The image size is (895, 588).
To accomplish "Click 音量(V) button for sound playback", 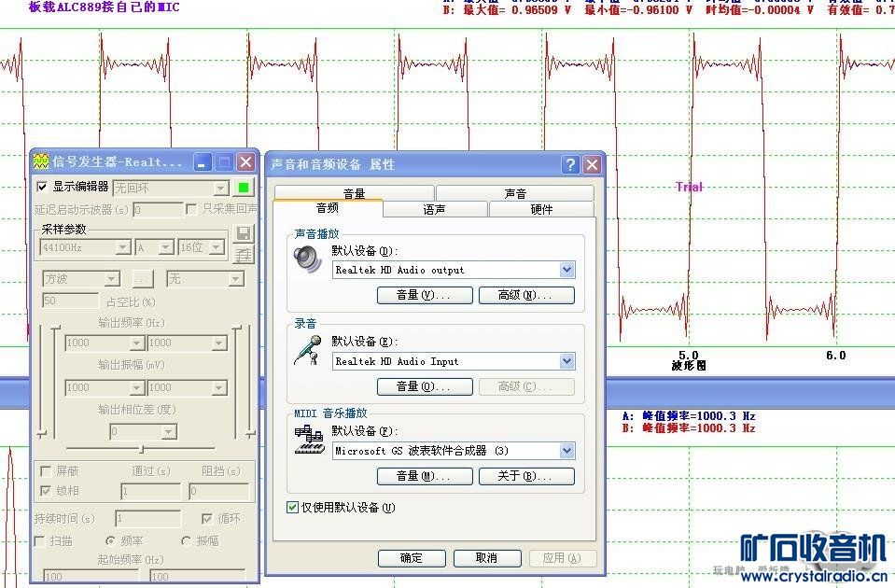I will (x=425, y=295).
